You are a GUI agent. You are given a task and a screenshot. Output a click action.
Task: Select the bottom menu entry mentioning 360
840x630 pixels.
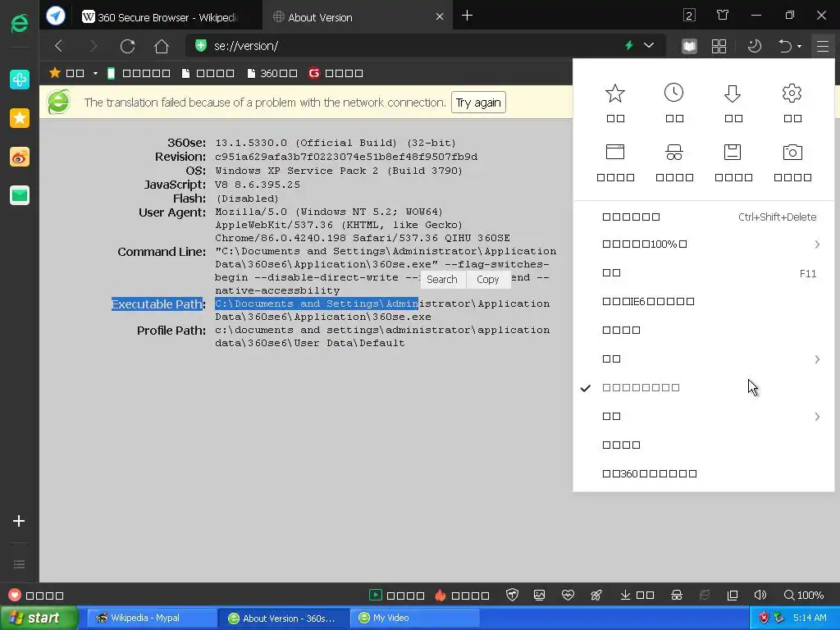click(703, 473)
